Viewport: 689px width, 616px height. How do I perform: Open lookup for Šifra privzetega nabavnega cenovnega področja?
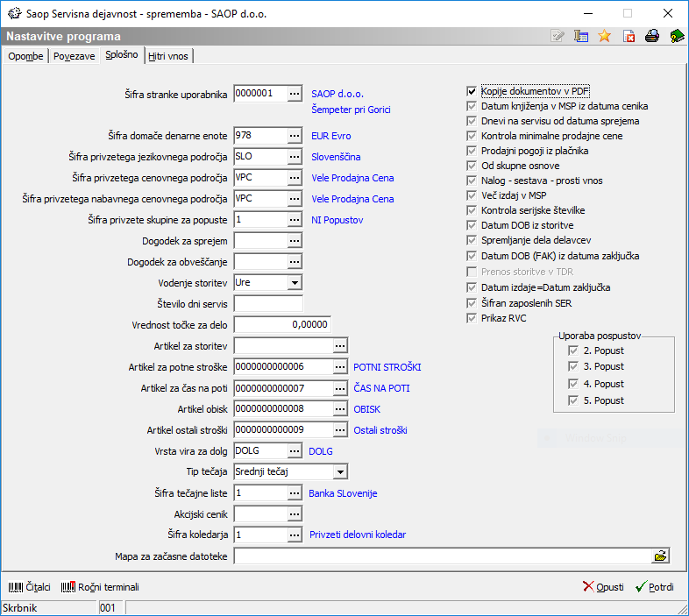(295, 199)
